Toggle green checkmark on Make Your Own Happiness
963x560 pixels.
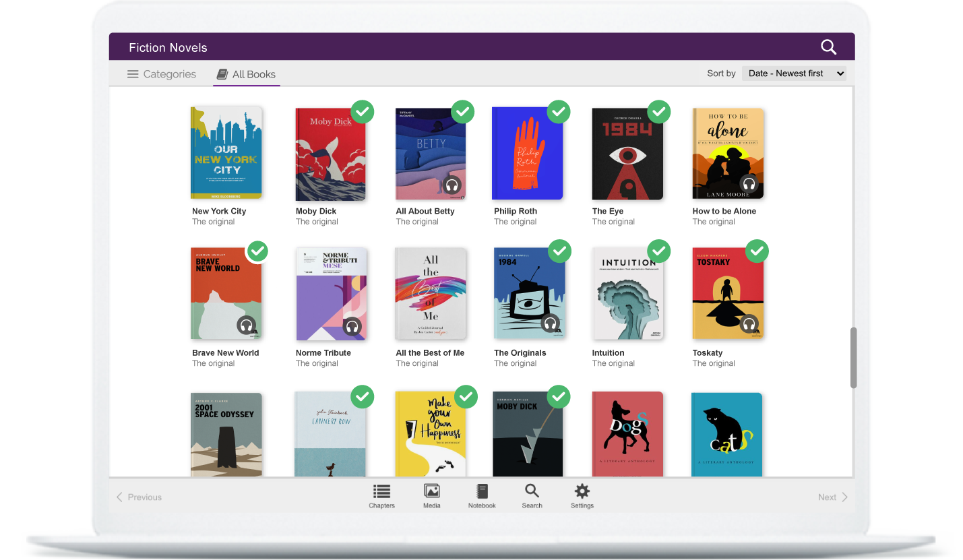click(466, 397)
